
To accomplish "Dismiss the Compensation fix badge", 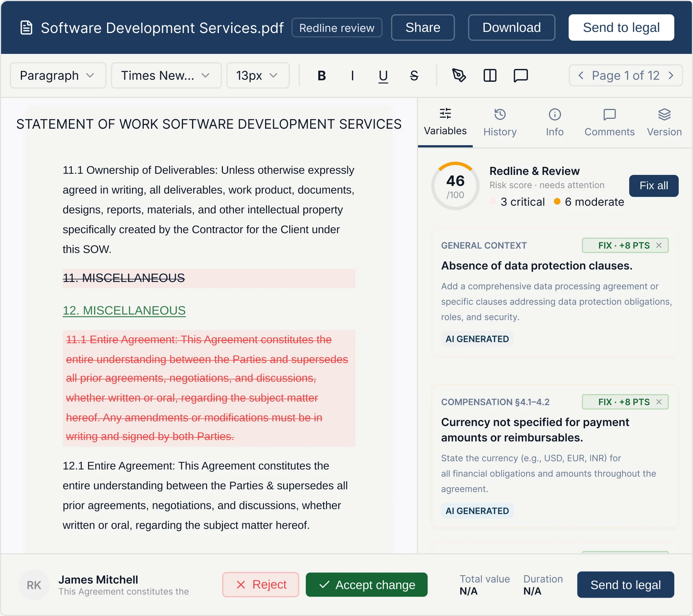I will [x=659, y=402].
